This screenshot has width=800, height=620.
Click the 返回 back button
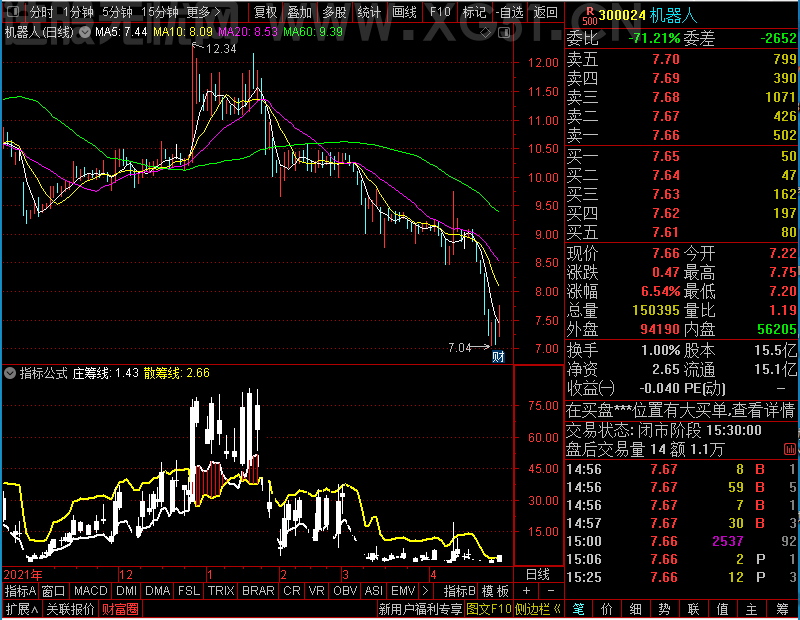click(x=545, y=11)
